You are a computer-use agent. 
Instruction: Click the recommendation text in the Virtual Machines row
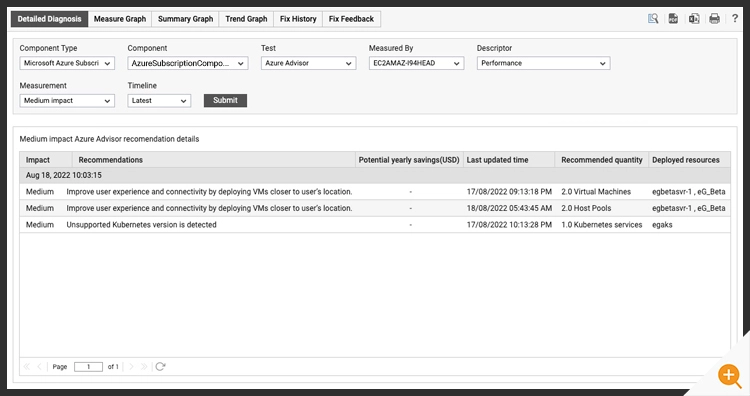(209, 192)
